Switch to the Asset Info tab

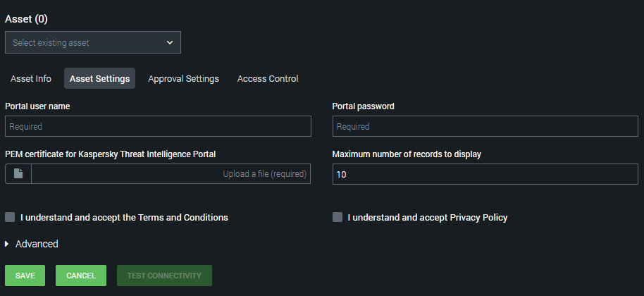(x=31, y=78)
